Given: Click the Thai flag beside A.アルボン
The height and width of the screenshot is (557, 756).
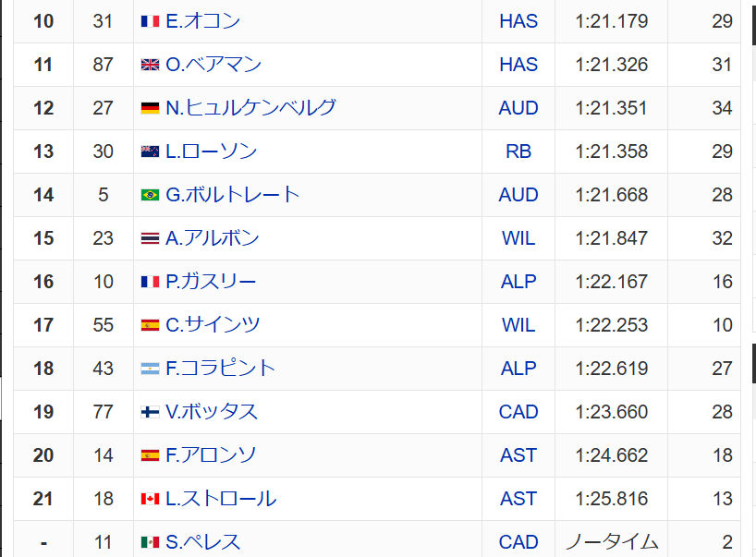Looking at the screenshot, I should click(150, 238).
